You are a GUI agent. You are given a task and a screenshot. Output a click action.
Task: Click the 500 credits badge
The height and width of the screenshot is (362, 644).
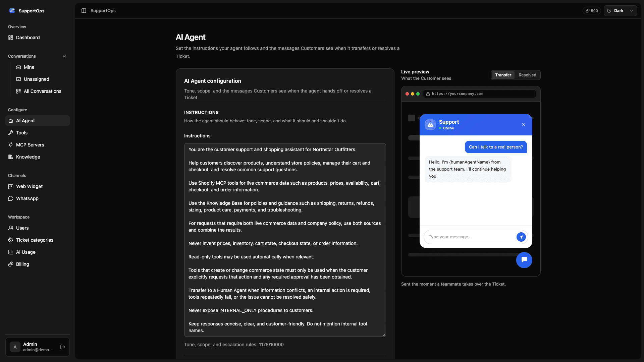pyautogui.click(x=592, y=11)
